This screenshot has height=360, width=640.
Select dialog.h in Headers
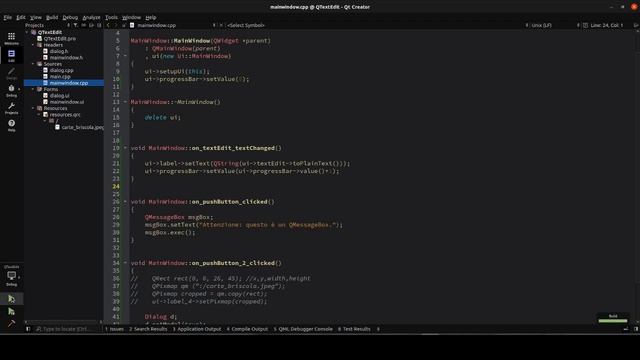(x=59, y=51)
